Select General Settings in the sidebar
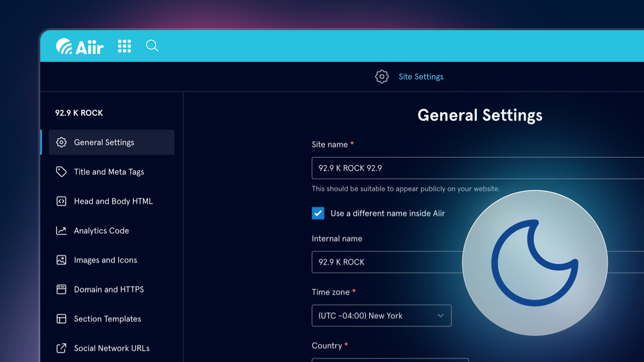 [x=104, y=142]
